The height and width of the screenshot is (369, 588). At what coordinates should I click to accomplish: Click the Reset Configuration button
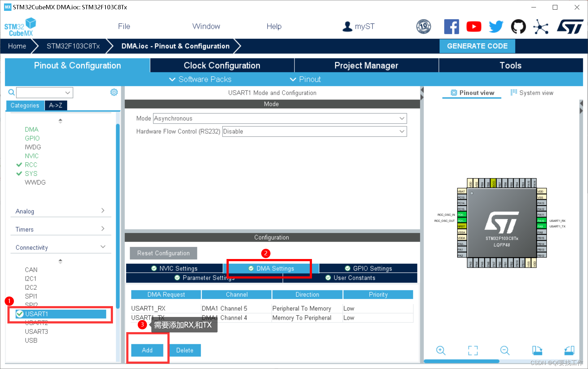click(163, 253)
